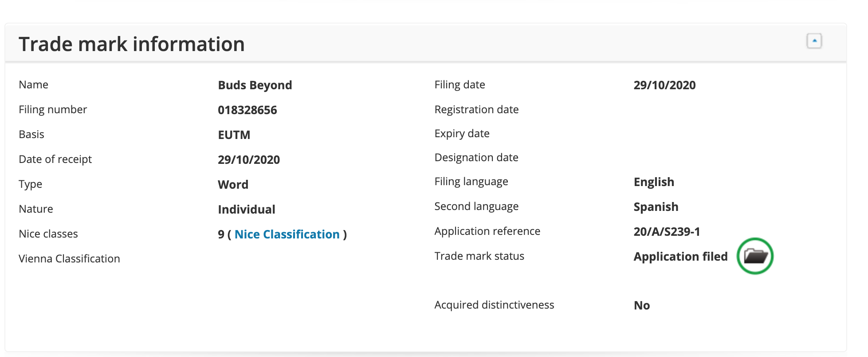Click the Registration date label
The image size is (868, 357).
click(x=476, y=109)
